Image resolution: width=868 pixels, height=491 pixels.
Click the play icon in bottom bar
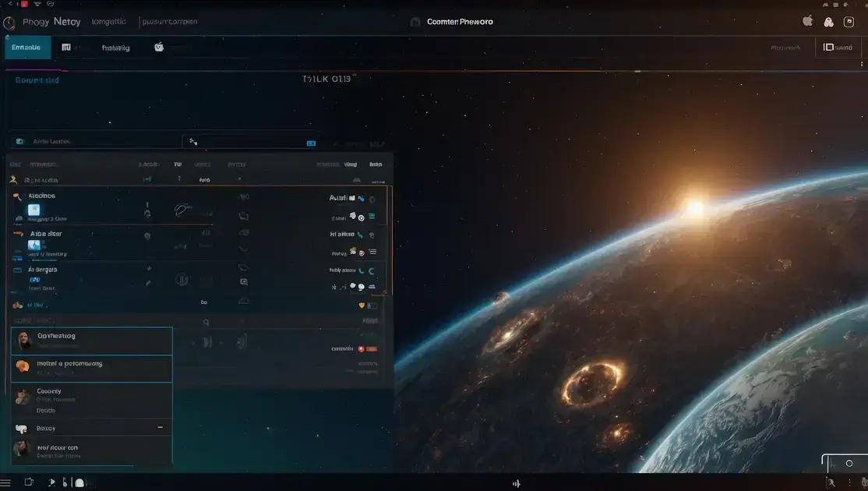click(51, 482)
